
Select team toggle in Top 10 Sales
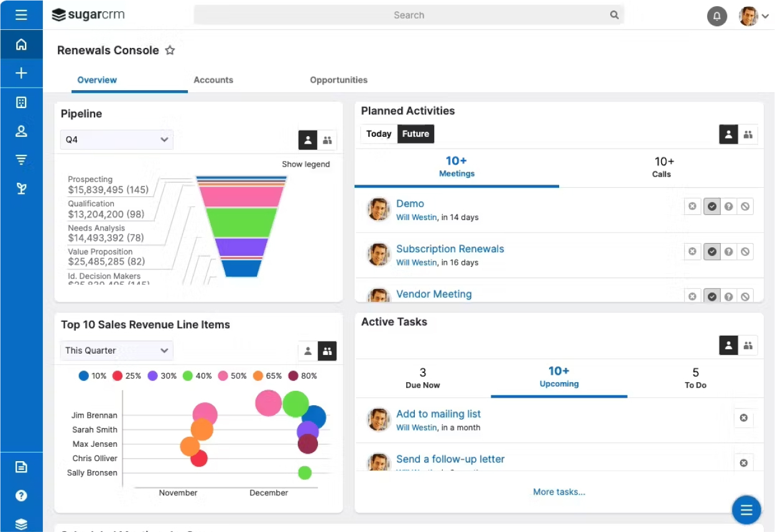[x=327, y=351]
